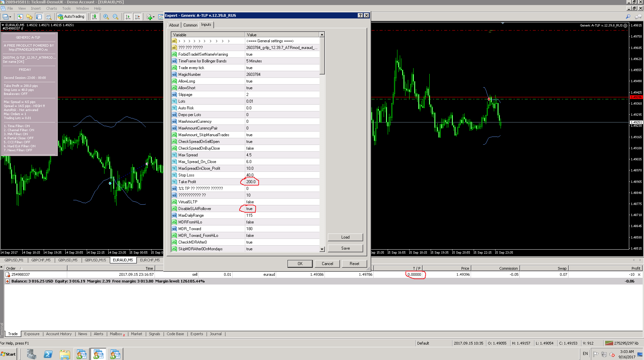Open the Journal terminal tab
The height and width of the screenshot is (360, 644).
pyautogui.click(x=216, y=334)
